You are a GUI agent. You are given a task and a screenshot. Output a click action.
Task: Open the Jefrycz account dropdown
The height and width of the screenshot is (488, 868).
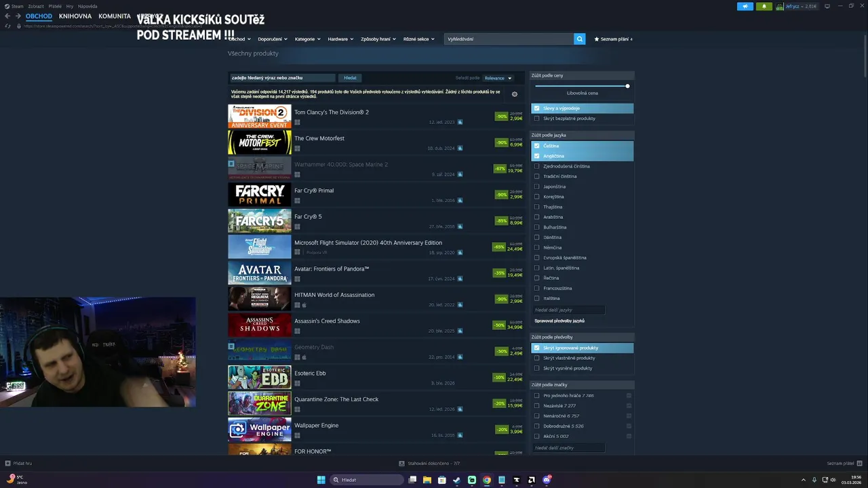(801, 6)
